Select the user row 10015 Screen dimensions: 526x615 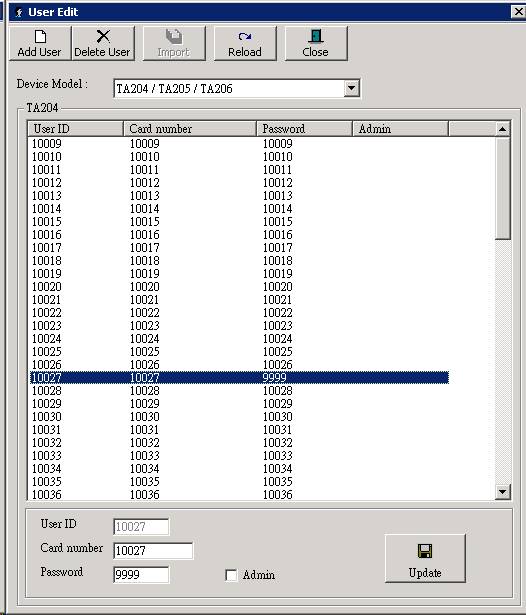tap(239, 222)
